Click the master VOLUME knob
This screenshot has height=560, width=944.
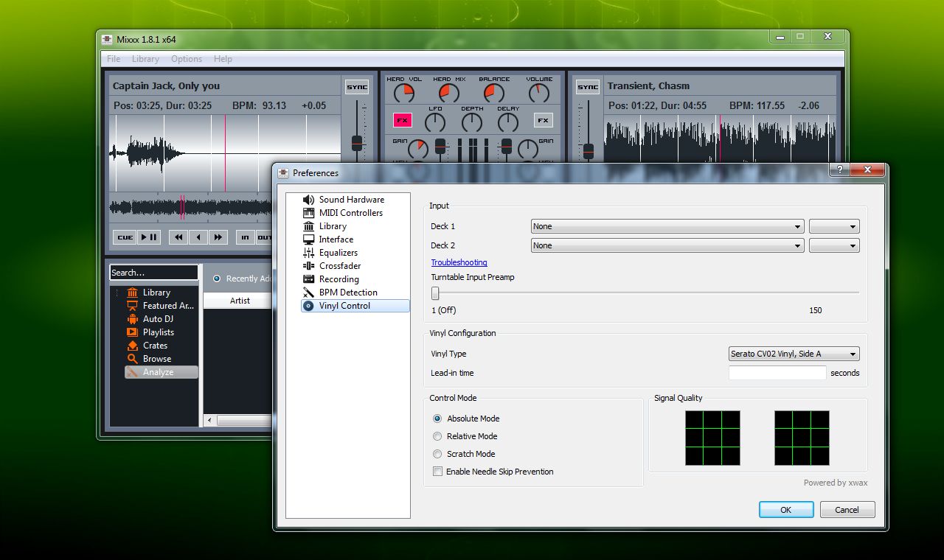539,93
